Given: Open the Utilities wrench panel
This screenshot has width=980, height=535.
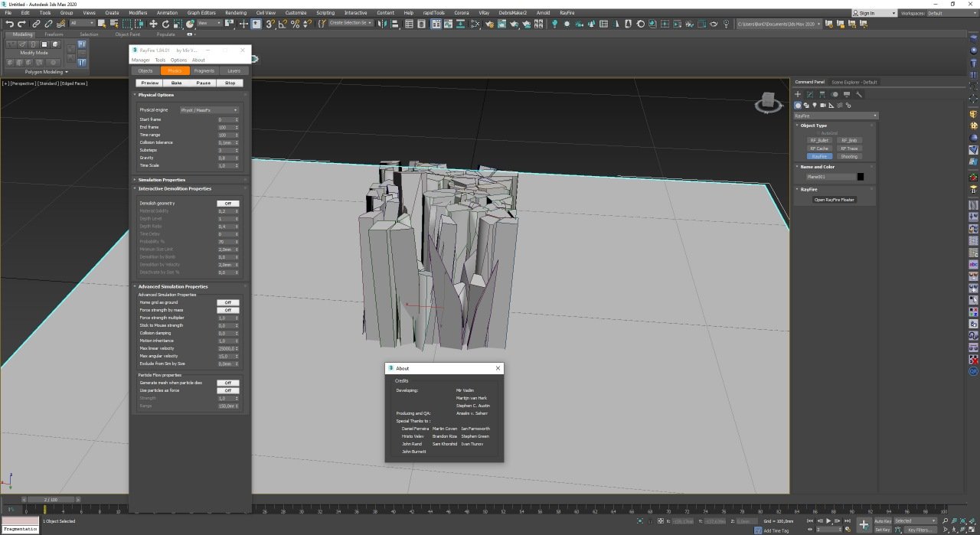Looking at the screenshot, I should (x=859, y=94).
